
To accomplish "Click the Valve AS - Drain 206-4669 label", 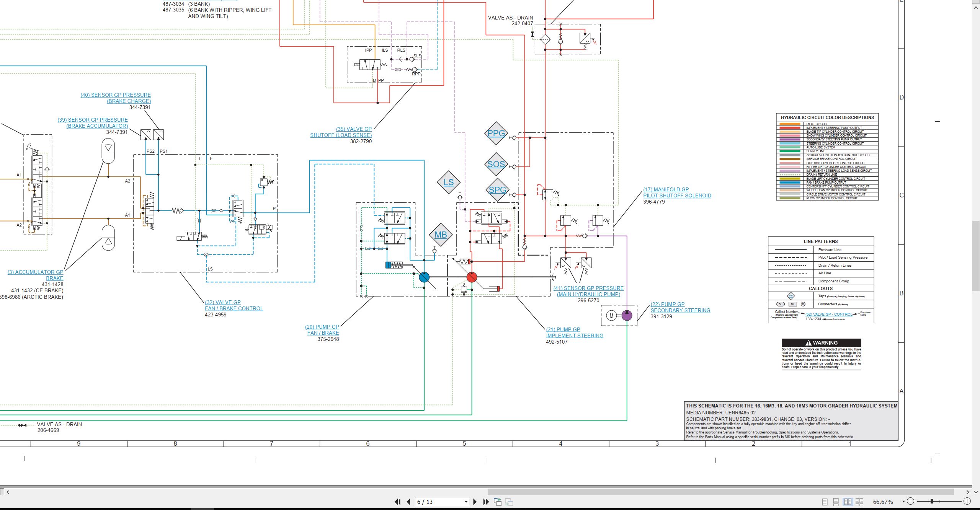I will click(59, 427).
